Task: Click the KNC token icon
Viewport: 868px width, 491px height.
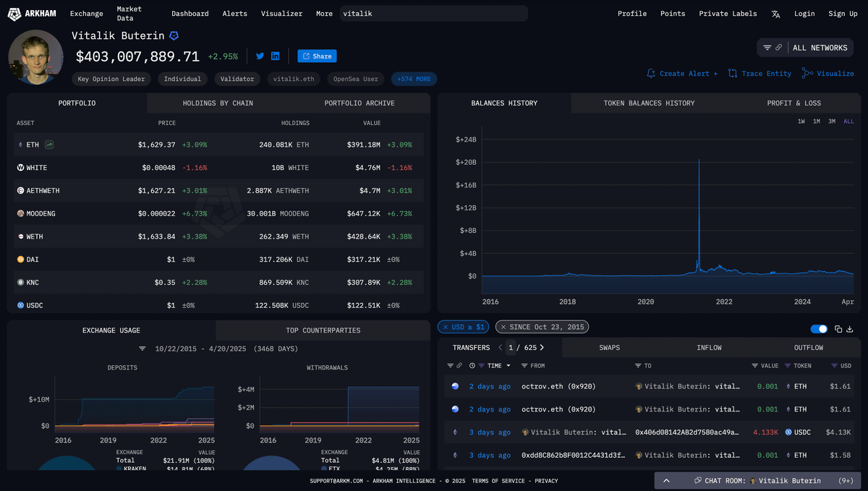Action: click(20, 282)
